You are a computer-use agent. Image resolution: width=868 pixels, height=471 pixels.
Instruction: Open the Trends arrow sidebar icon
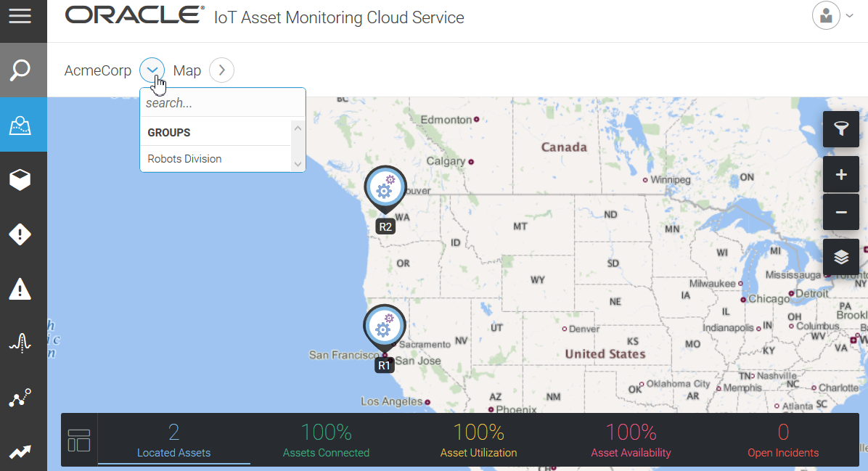coord(20,452)
